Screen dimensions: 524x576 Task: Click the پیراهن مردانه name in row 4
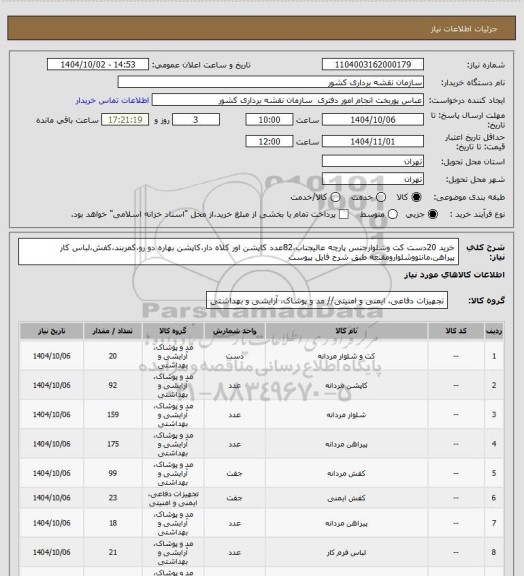pos(346,444)
